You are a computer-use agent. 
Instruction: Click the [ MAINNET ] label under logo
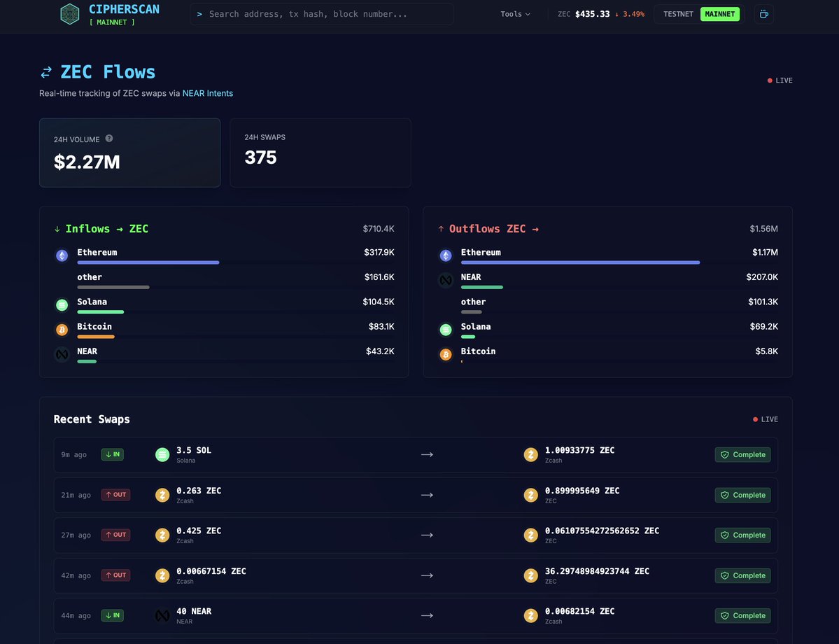pos(112,22)
